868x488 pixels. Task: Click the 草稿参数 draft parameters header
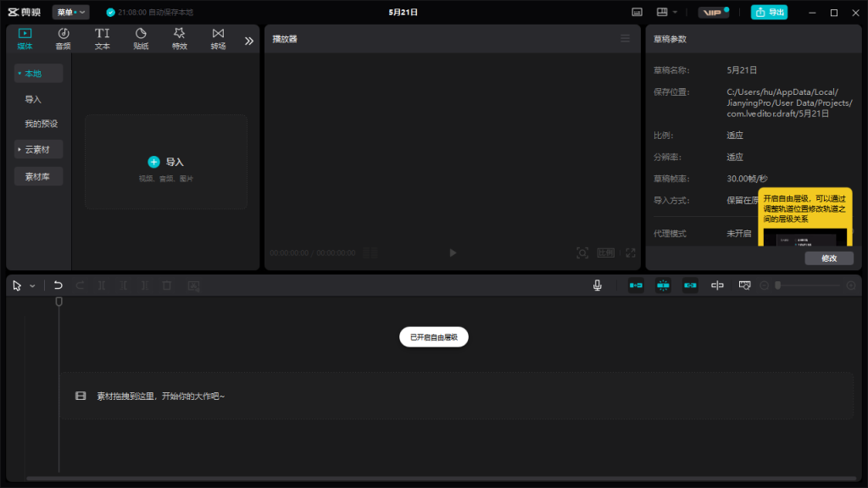point(670,39)
